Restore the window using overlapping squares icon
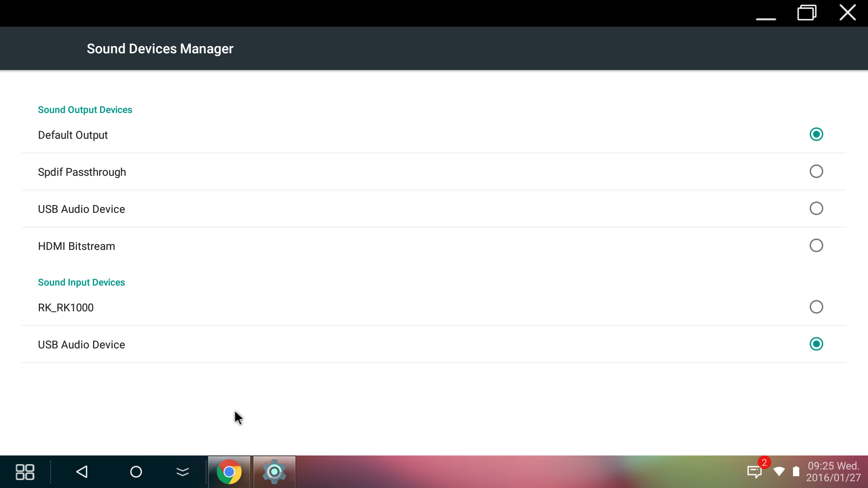The image size is (868, 488). (807, 13)
